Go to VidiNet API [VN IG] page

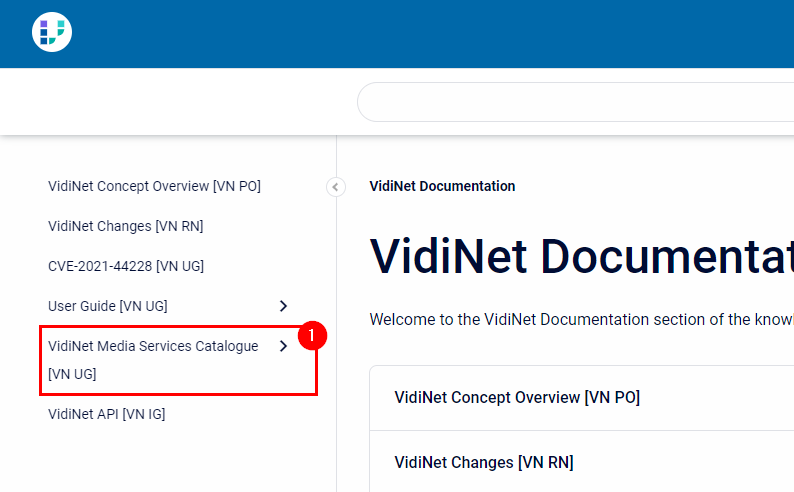[106, 414]
